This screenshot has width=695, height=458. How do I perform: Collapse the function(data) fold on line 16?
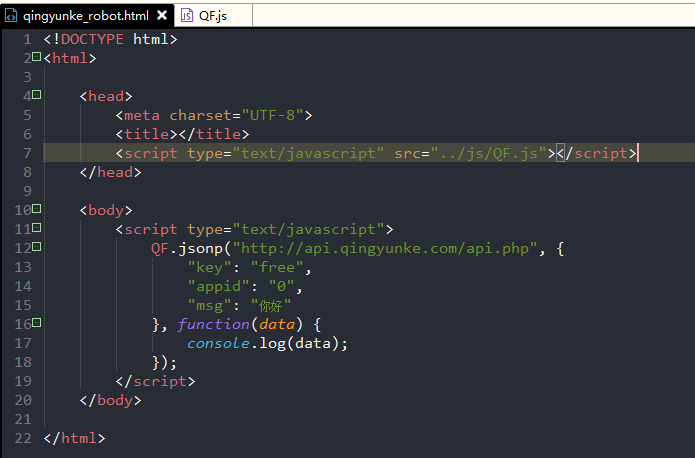[37, 322]
